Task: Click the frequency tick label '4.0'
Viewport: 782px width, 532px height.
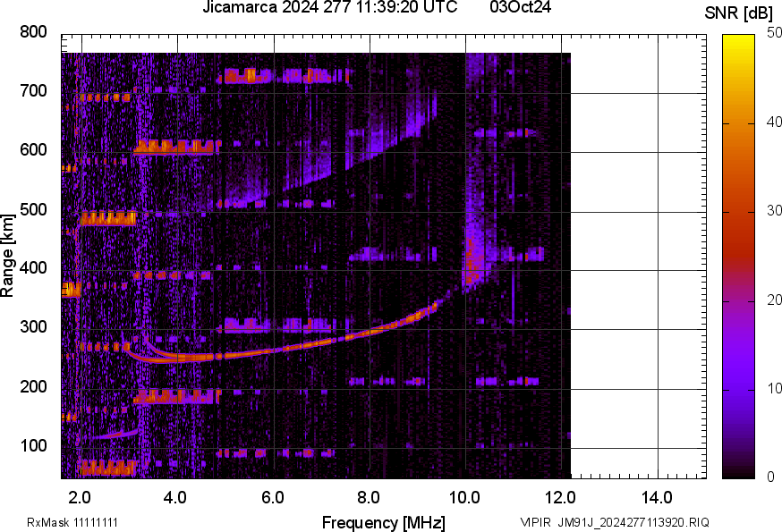Action: [x=175, y=497]
